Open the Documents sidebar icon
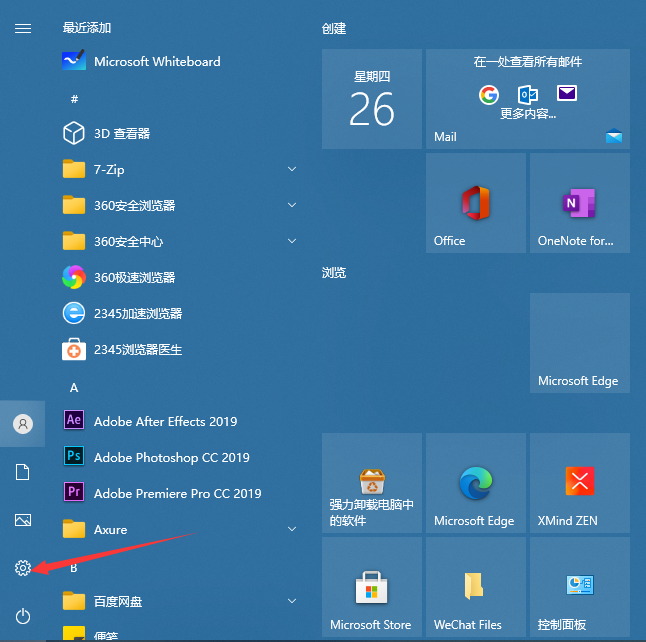This screenshot has height=642, width=646. [22, 472]
